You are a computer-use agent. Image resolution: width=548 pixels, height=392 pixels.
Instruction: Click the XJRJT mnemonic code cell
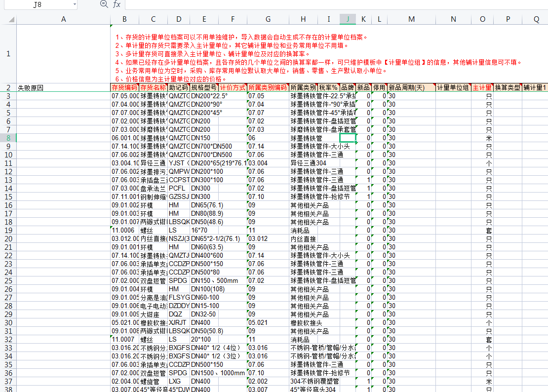click(x=179, y=323)
